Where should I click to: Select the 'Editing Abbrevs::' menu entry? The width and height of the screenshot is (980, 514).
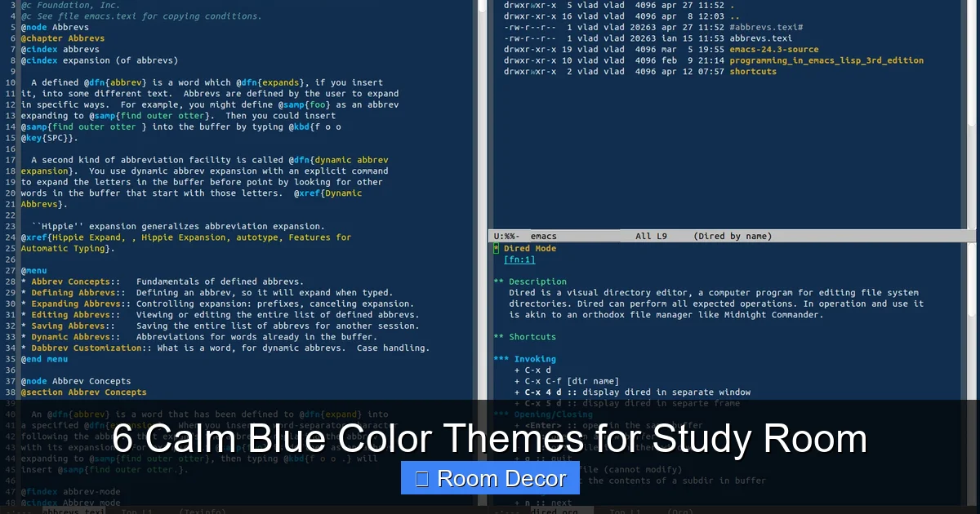77,315
